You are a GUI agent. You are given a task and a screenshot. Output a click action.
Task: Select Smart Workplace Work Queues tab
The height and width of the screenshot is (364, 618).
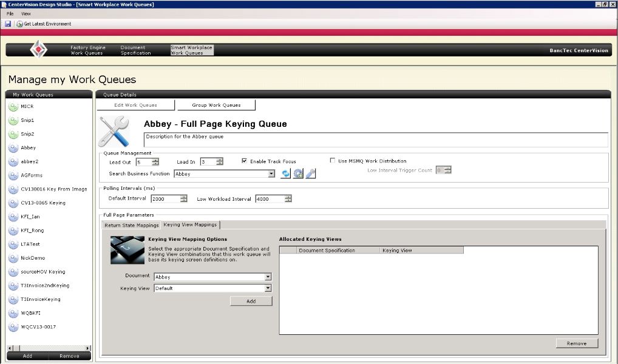(x=192, y=50)
